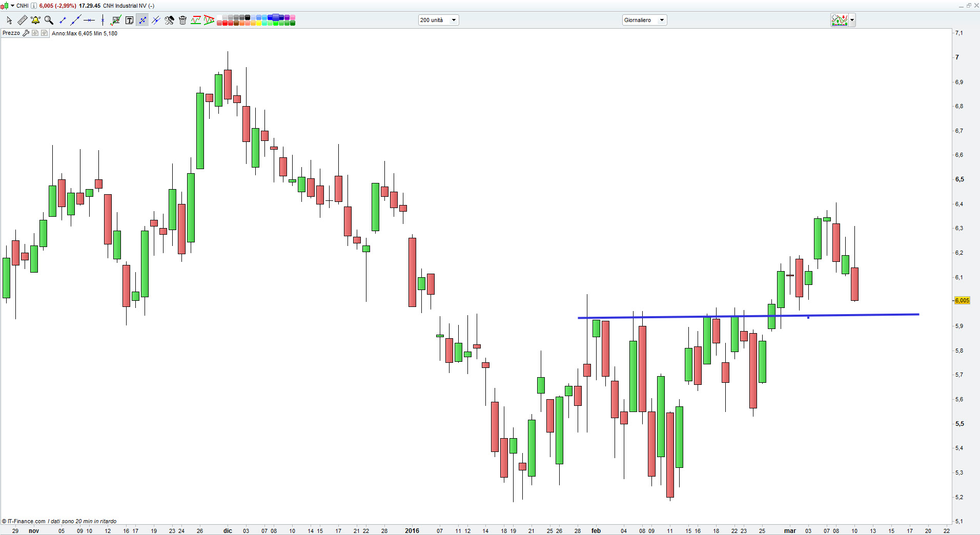Activate the chart pattern detection icon
980x535 pixels.
tap(209, 20)
